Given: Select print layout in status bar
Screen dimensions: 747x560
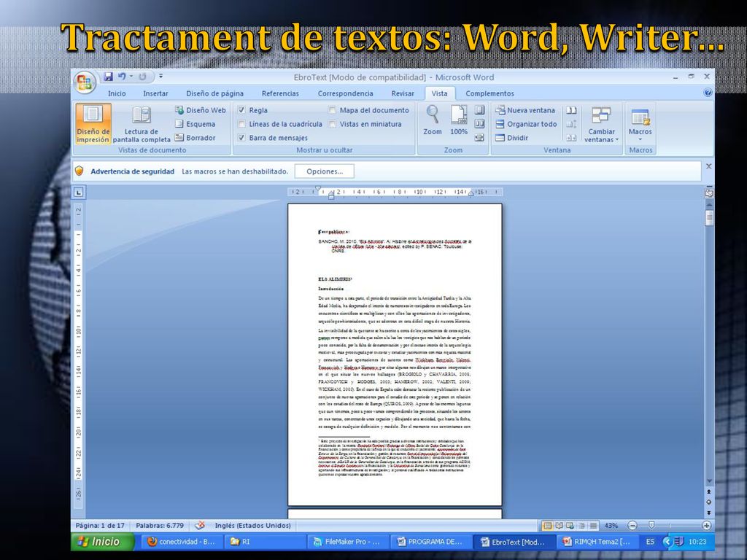Looking at the screenshot, I should click(547, 526).
